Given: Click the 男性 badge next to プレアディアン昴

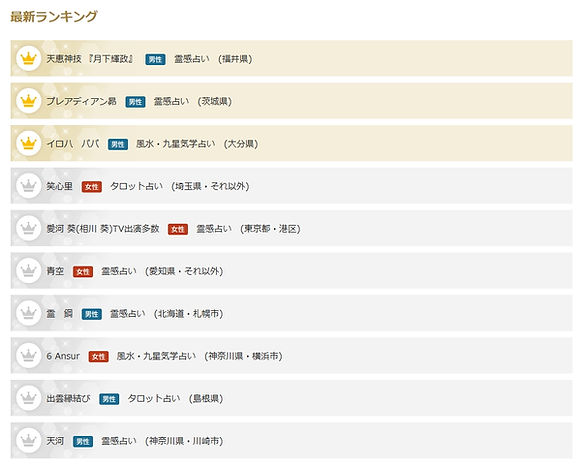Looking at the screenshot, I should click(x=135, y=102).
